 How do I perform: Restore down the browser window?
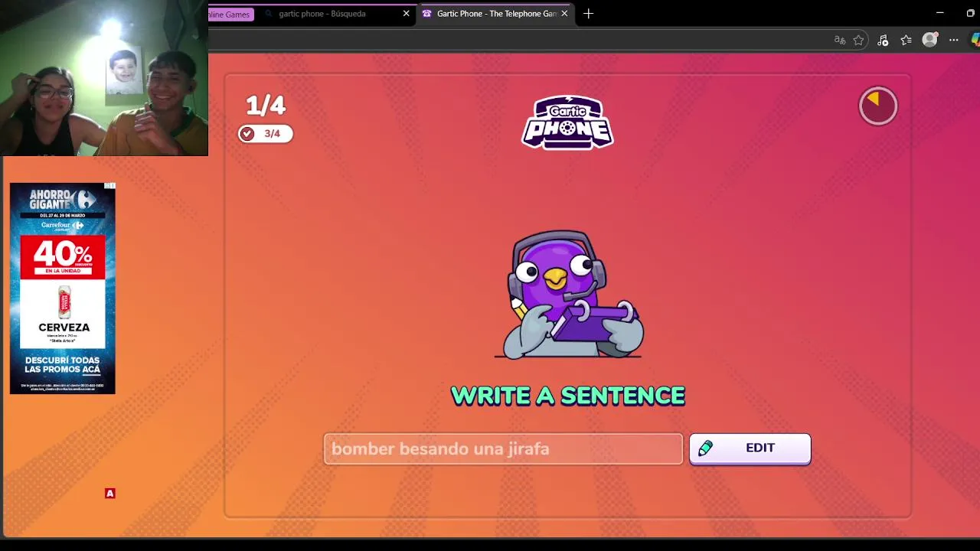pos(970,13)
